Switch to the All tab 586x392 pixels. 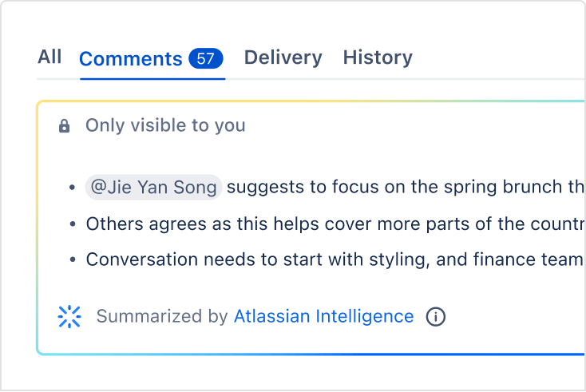click(49, 57)
